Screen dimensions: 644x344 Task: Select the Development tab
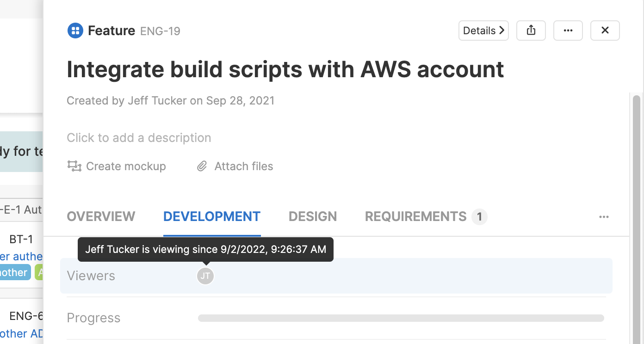point(212,216)
